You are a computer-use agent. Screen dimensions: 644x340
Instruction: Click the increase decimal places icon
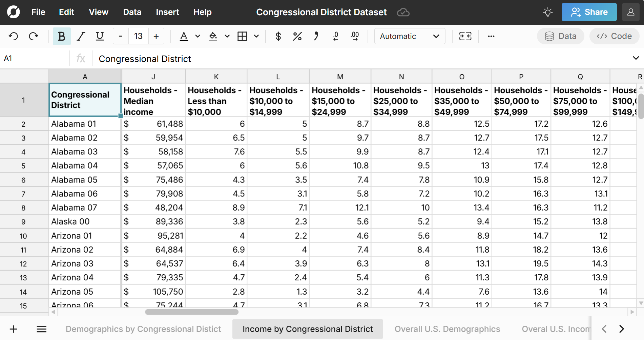(x=354, y=36)
